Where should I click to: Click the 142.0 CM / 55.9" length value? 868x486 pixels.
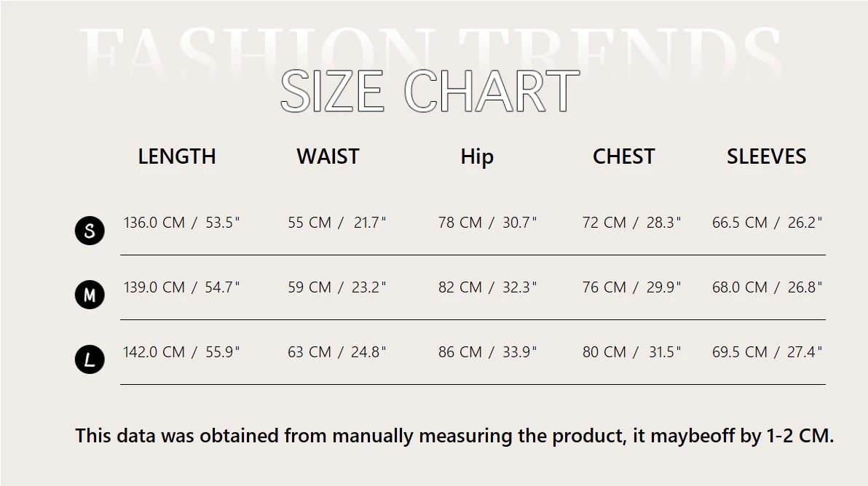[181, 352]
